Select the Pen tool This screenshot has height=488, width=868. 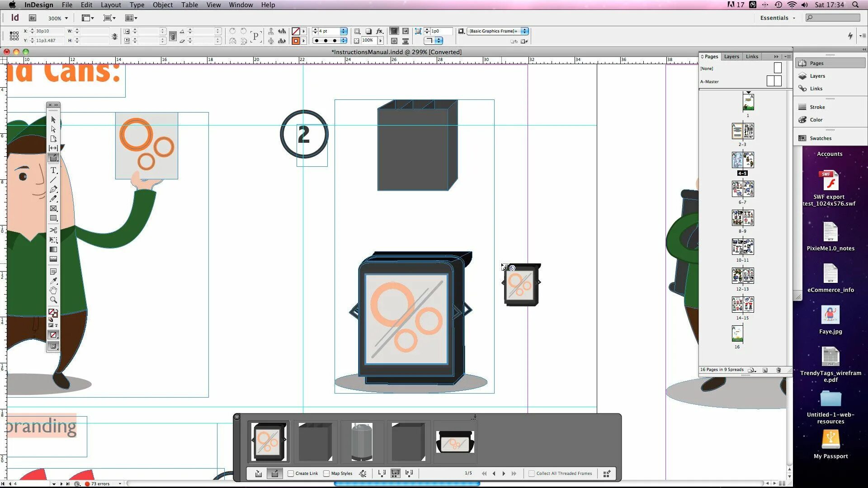coord(53,189)
